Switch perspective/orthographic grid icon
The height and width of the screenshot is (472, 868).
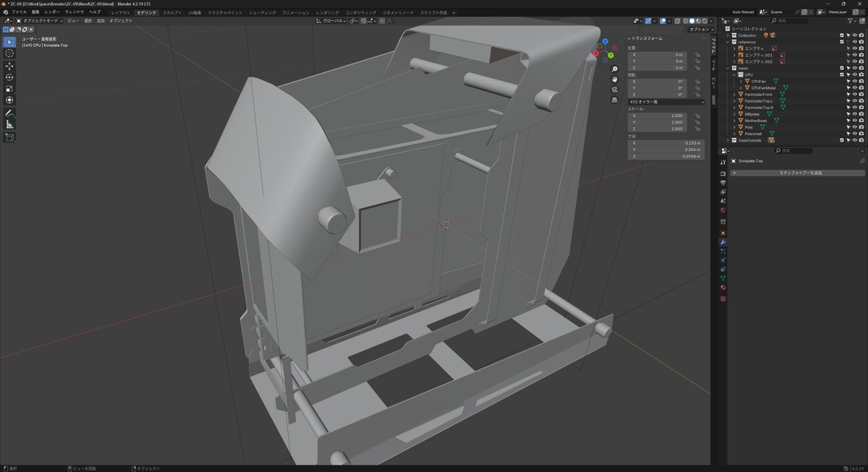tap(614, 100)
